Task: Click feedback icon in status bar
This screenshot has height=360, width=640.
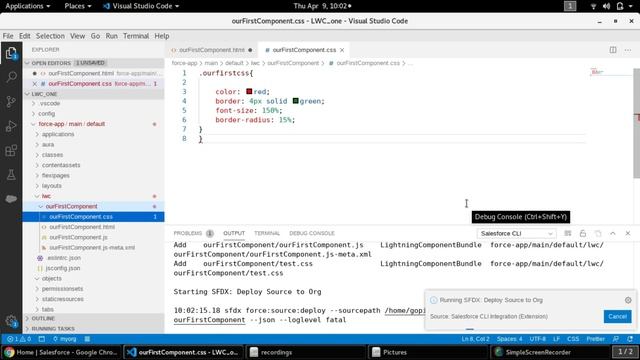Action: pos(616,339)
